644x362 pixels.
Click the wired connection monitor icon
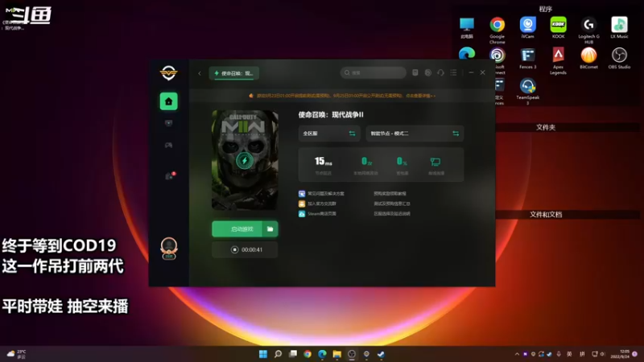point(436,162)
